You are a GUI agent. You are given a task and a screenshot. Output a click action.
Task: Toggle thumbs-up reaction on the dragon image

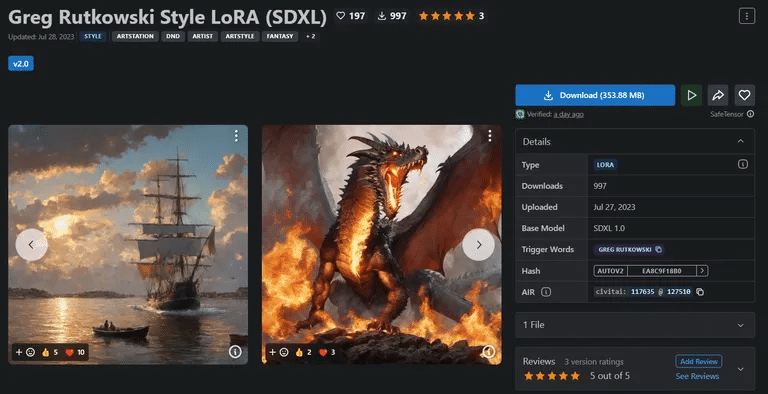[x=303, y=352]
